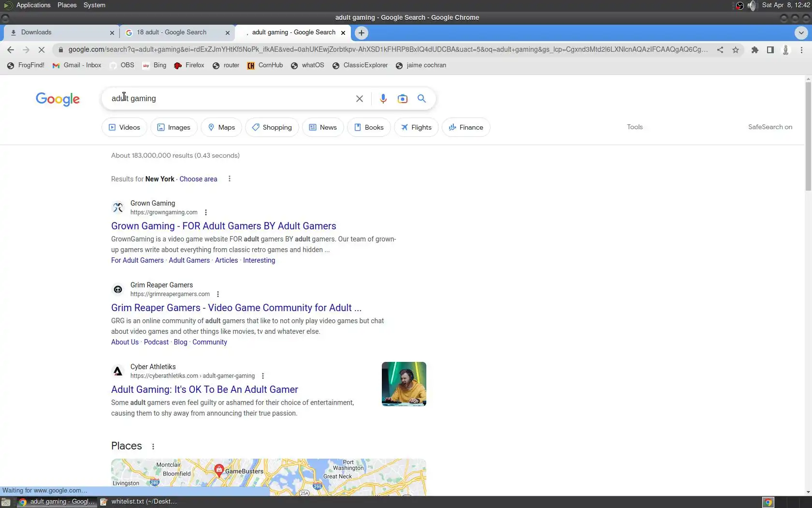This screenshot has width=812, height=508.
Task: Open the Gmail - Inbox bookmark
Action: [x=77, y=65]
